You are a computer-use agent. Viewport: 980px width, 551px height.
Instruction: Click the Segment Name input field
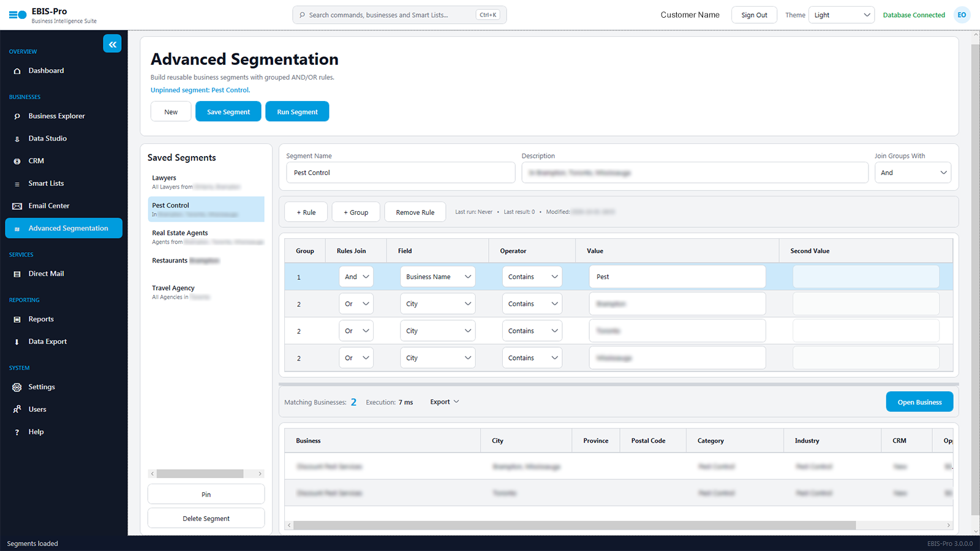[401, 173]
